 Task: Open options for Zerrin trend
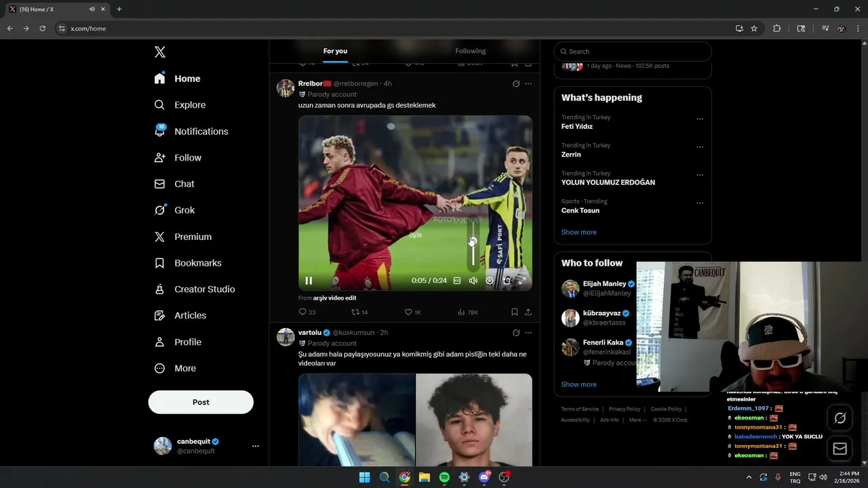coord(700,147)
